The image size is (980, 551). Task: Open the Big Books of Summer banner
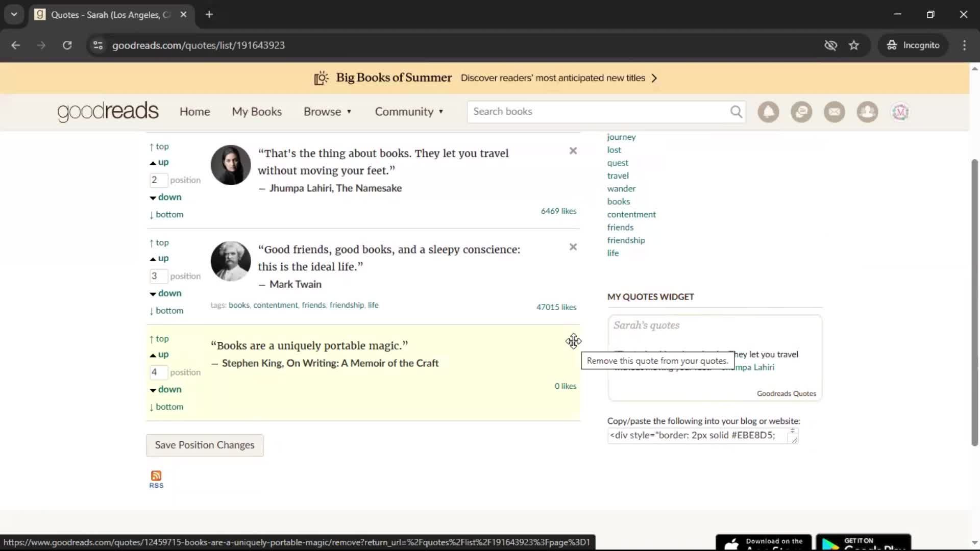pyautogui.click(x=485, y=78)
